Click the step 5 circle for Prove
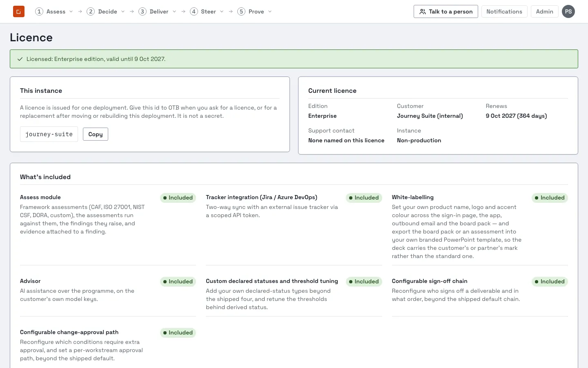This screenshot has width=588, height=368. pyautogui.click(x=241, y=11)
